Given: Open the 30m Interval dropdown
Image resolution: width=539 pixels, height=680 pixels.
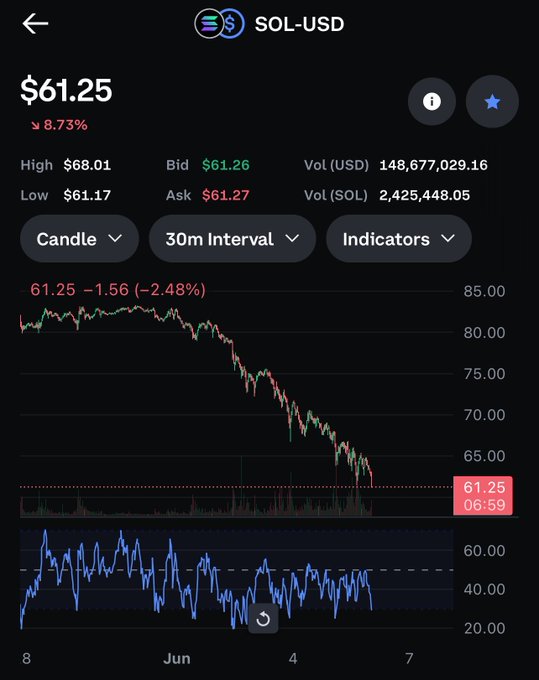Looking at the screenshot, I should point(232,239).
